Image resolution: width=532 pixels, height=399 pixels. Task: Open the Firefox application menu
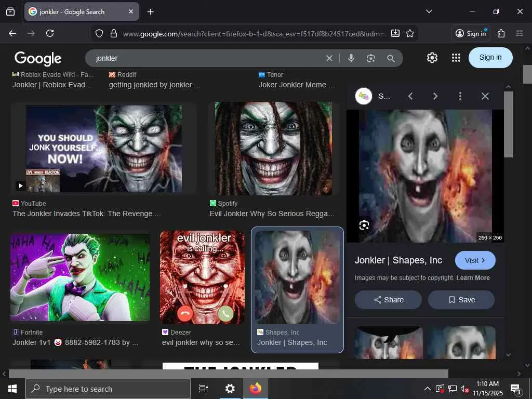click(x=520, y=33)
